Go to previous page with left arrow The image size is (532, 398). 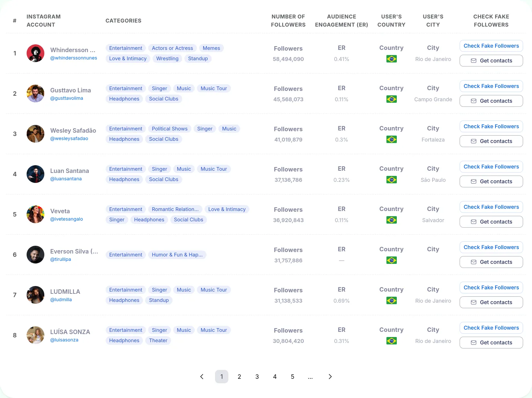point(202,377)
